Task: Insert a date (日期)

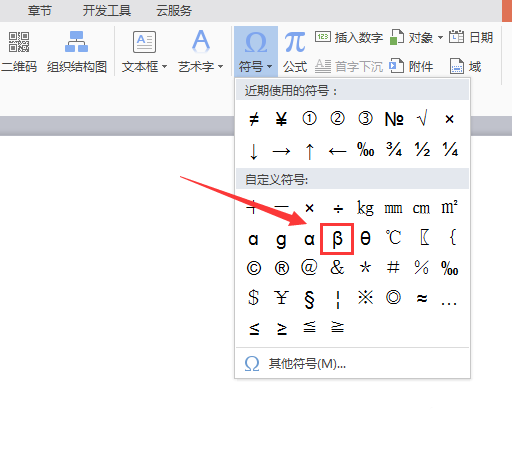Action: [x=471, y=37]
